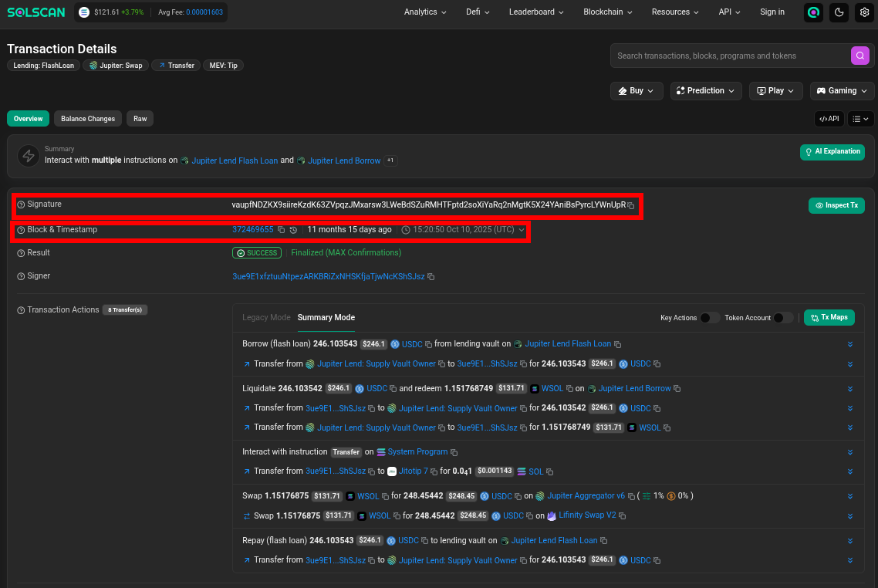
Task: Open the Resources menu
Action: click(675, 12)
